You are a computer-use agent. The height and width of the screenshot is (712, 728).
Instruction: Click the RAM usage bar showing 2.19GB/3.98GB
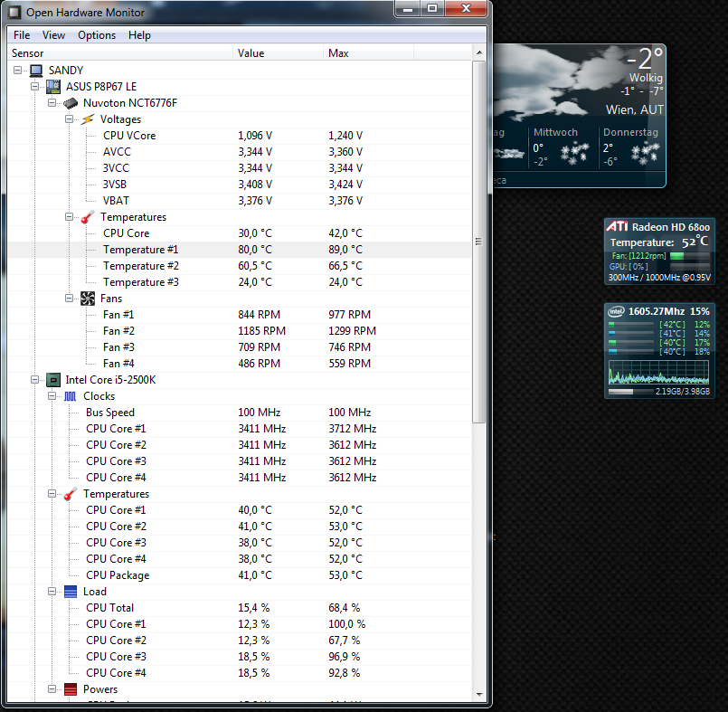click(x=630, y=392)
